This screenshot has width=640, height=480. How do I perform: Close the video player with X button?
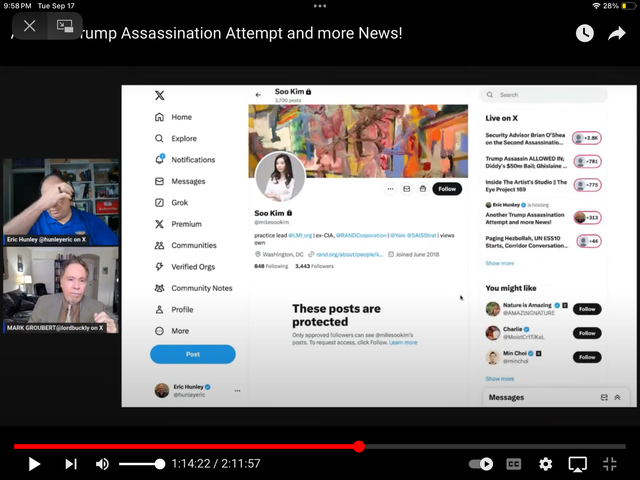click(29, 26)
